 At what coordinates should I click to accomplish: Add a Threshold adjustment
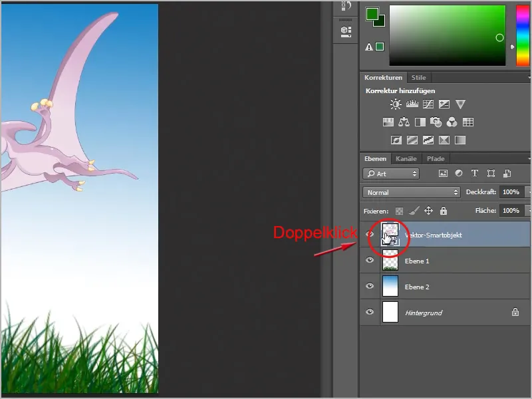coord(428,140)
